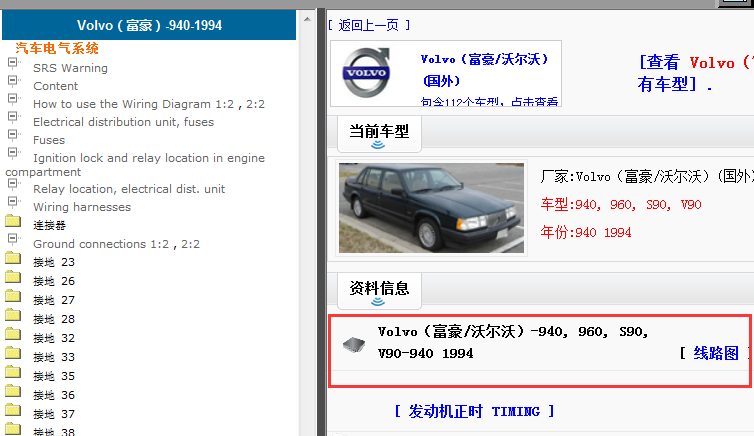Screen dimensions: 754x436
Task: Select 接地 26 label
Action: coord(54,281)
